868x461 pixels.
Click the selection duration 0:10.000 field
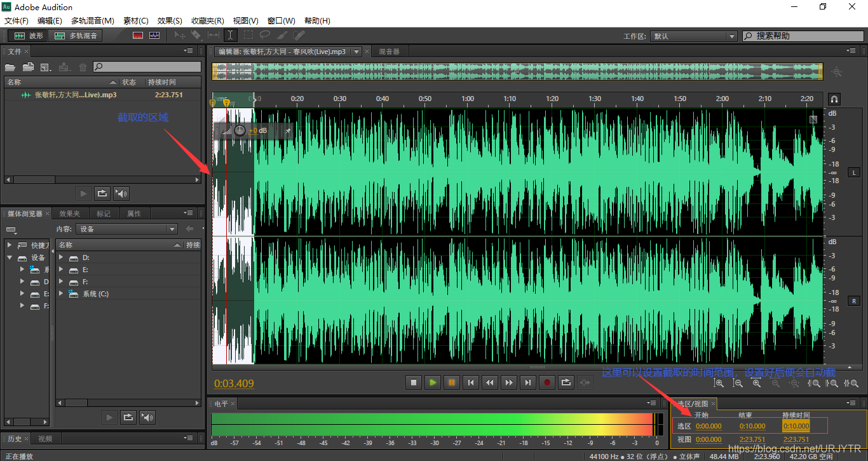point(796,426)
